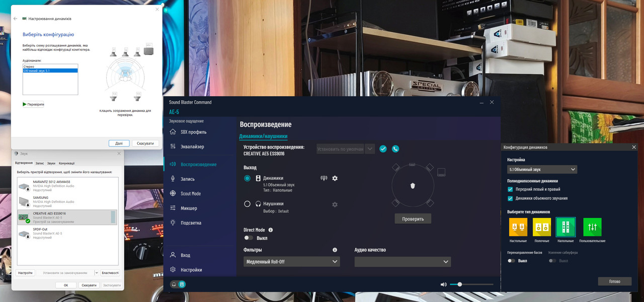644x302 pixels.
Task: Switch to the Відтворення tab
Action: coord(24,163)
